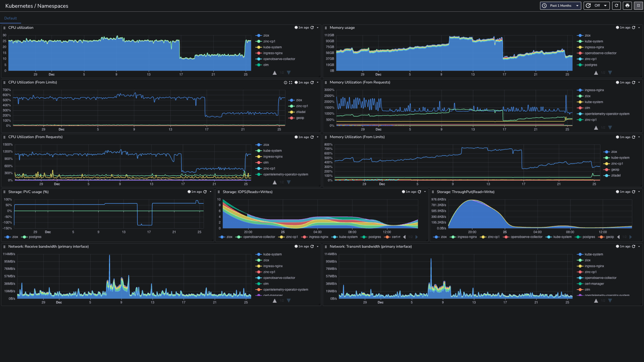Exit fullscreen mode with the top-right icon

coord(638,6)
